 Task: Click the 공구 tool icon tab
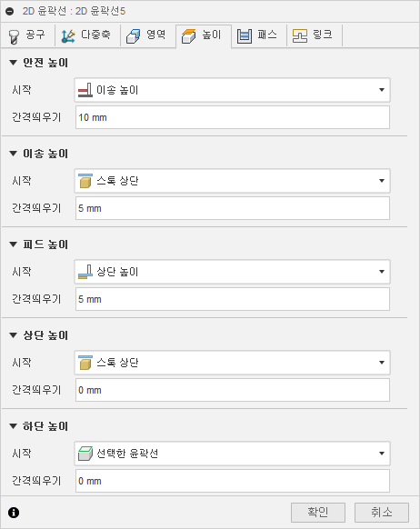14,36
